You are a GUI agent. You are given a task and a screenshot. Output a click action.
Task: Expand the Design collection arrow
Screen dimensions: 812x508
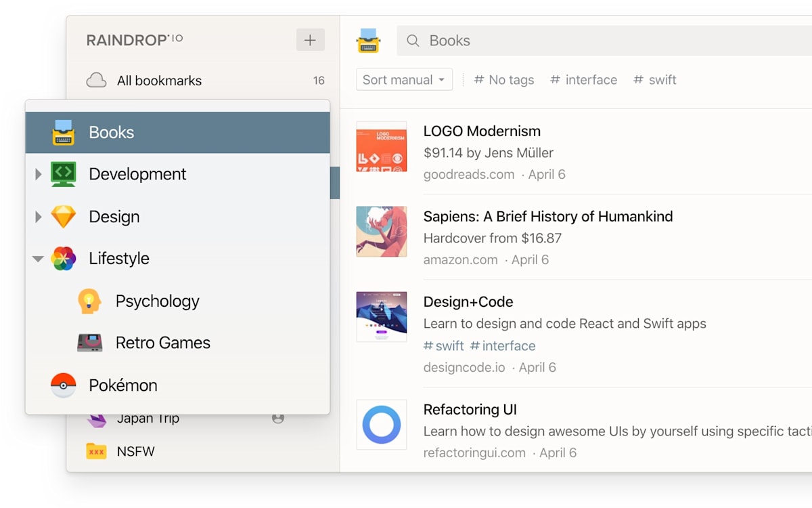click(x=39, y=217)
